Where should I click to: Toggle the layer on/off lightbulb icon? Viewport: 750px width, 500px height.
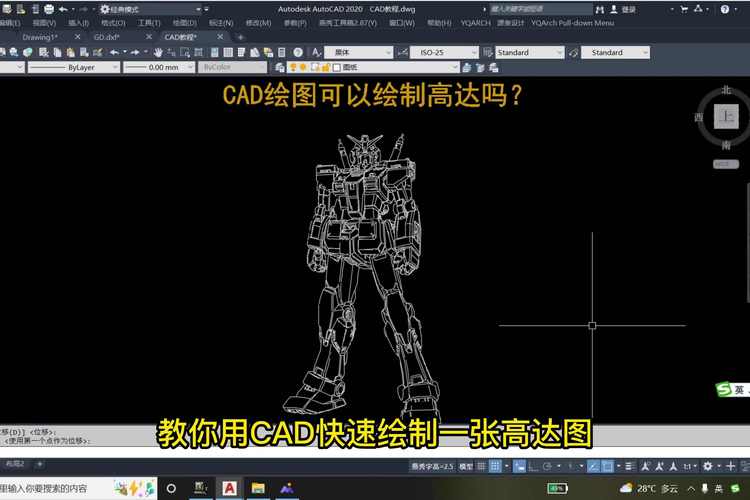pyautogui.click(x=293, y=67)
